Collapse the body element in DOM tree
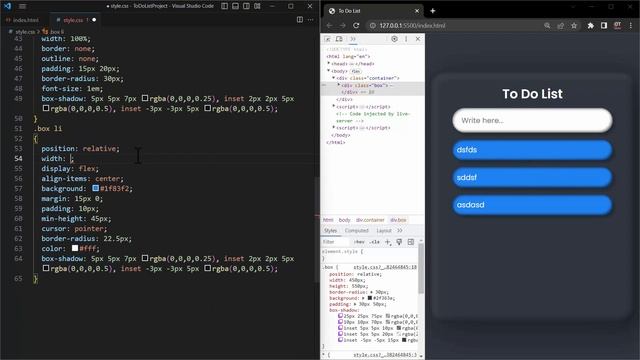The image size is (640, 360). (x=329, y=71)
